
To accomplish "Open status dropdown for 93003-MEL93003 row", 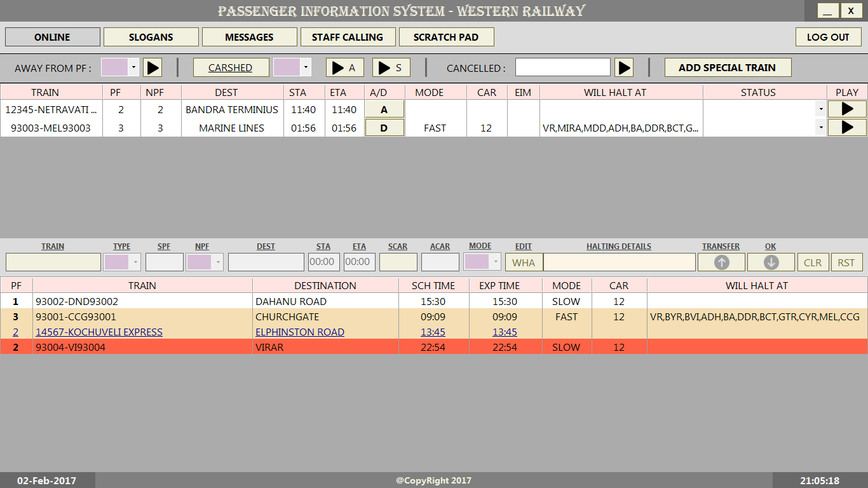I will 821,128.
